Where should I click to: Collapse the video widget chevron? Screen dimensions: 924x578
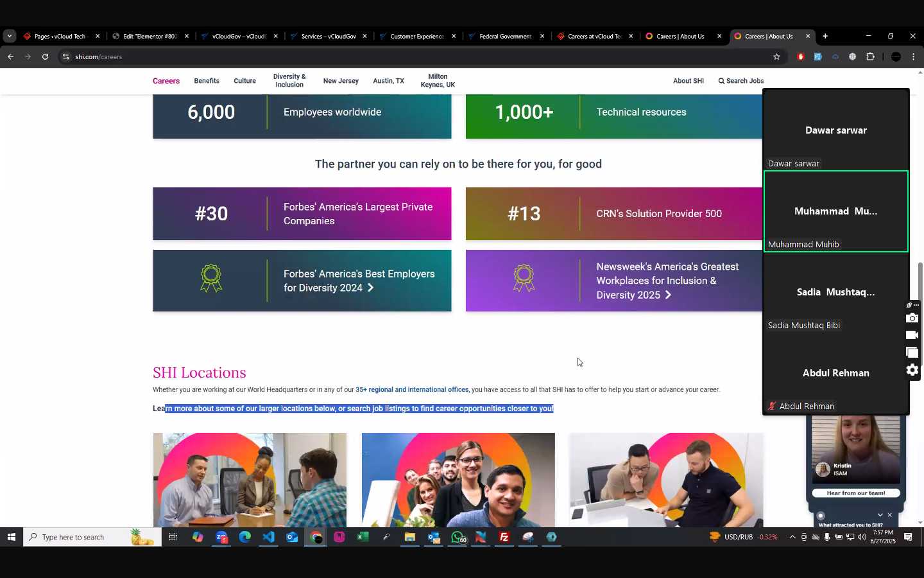(880, 515)
